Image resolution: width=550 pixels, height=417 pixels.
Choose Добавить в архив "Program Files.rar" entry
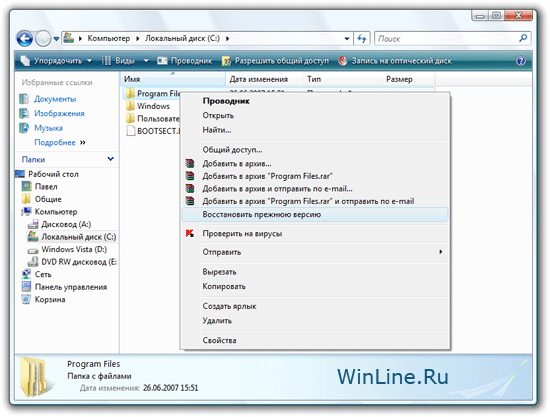point(315,176)
